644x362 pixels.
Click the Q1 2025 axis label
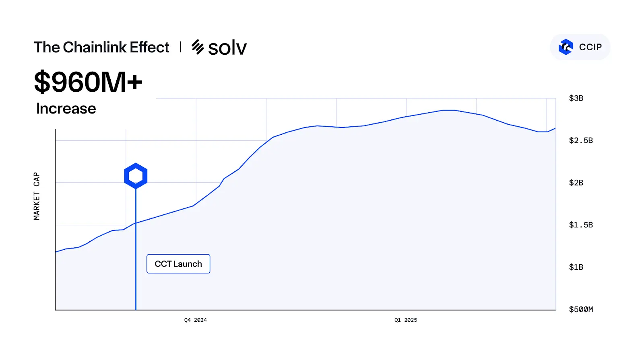tap(406, 320)
